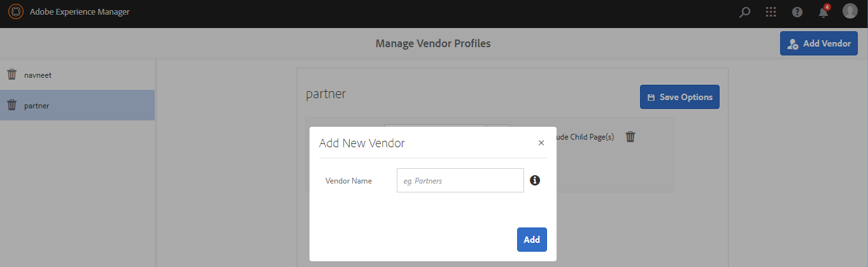
Task: Close the Add New Vendor dialog
Action: tap(541, 143)
